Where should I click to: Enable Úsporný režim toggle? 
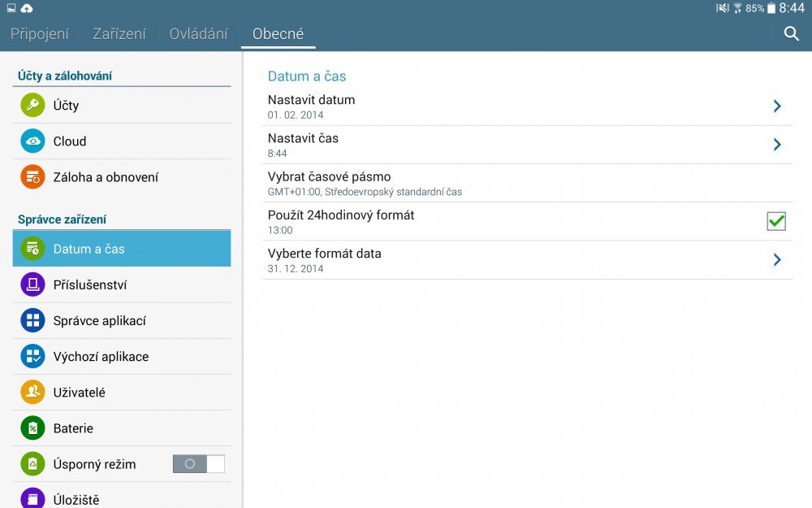point(199,463)
